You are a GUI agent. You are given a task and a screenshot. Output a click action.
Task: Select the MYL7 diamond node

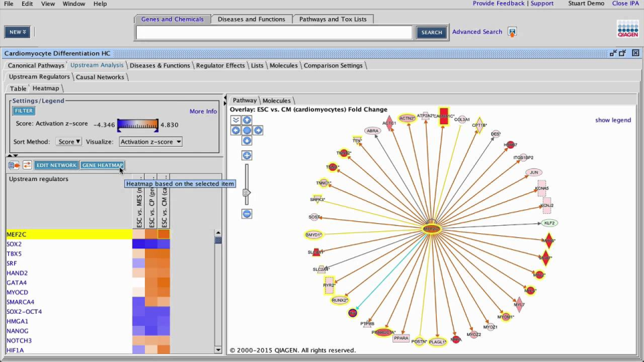pos(519,304)
